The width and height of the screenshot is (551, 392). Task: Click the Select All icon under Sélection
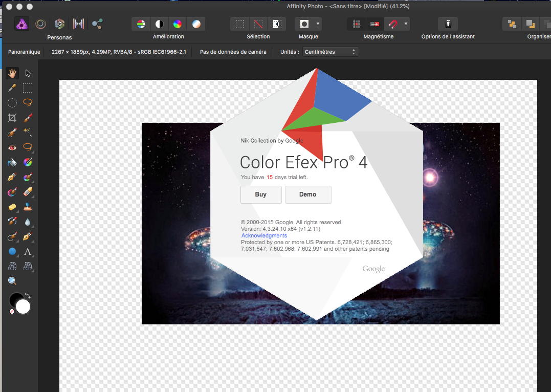[239, 24]
